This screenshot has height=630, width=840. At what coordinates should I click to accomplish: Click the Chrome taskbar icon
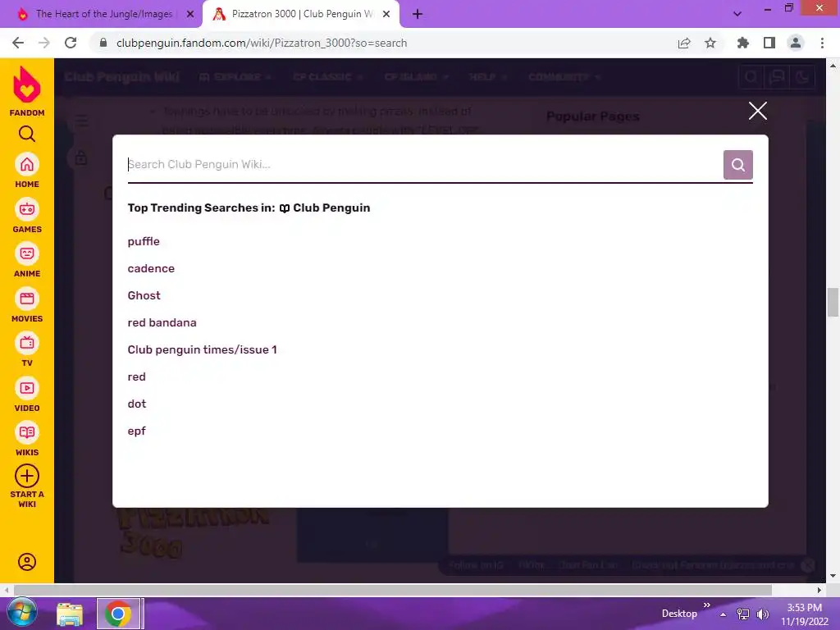pos(118,614)
